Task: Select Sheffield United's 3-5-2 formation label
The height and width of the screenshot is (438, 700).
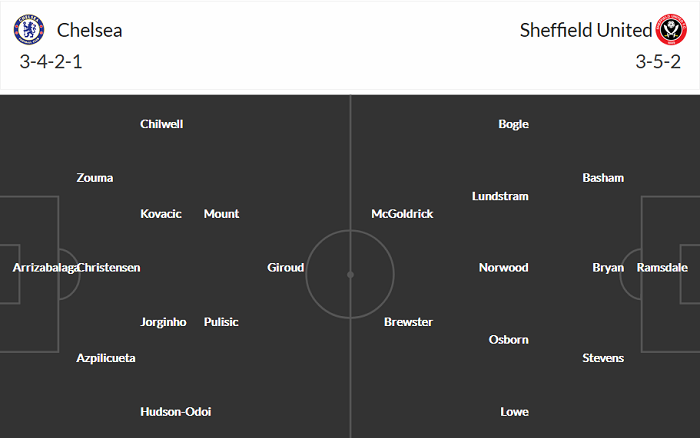Action: coord(658,62)
